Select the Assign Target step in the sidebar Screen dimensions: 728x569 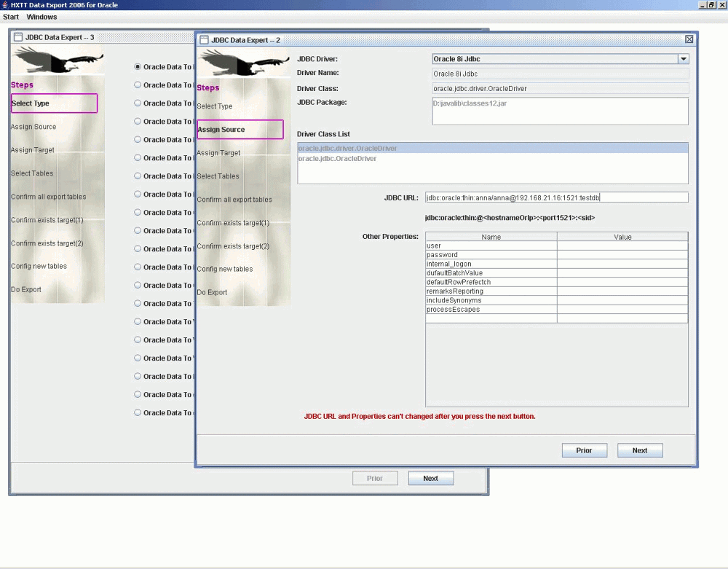218,152
